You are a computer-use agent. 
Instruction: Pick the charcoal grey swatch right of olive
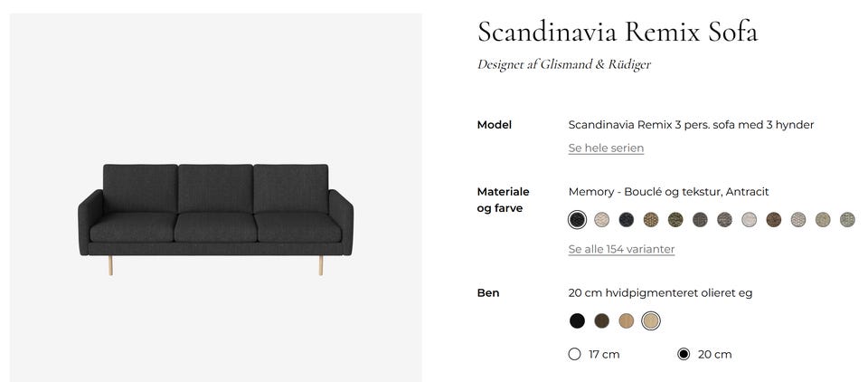tap(700, 219)
